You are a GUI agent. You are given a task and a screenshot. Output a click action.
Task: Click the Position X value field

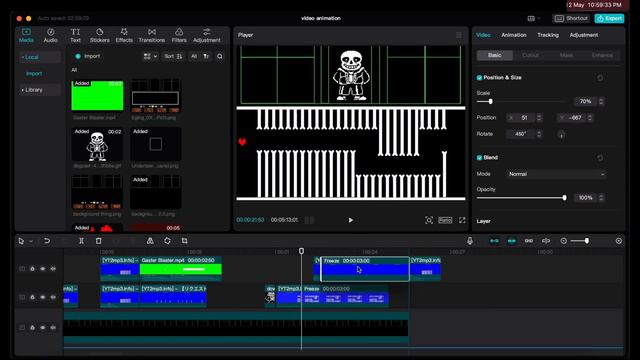pyautogui.click(x=524, y=118)
